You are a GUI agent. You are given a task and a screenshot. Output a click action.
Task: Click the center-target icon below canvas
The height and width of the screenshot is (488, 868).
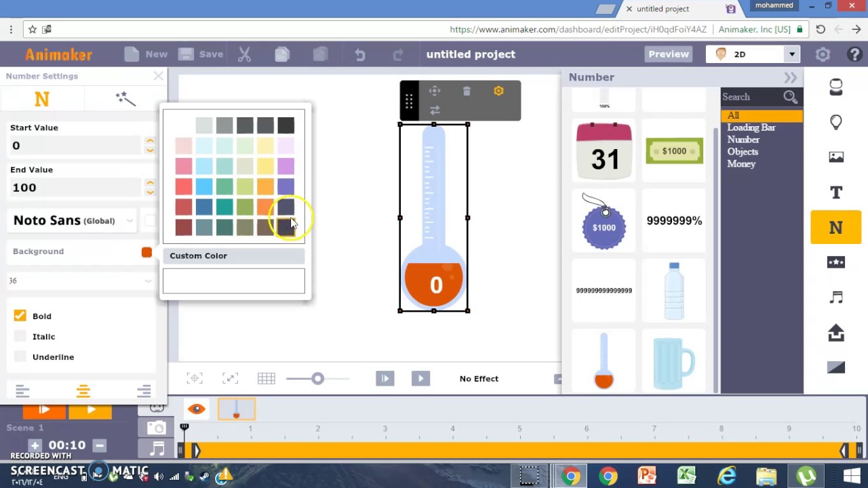point(194,378)
